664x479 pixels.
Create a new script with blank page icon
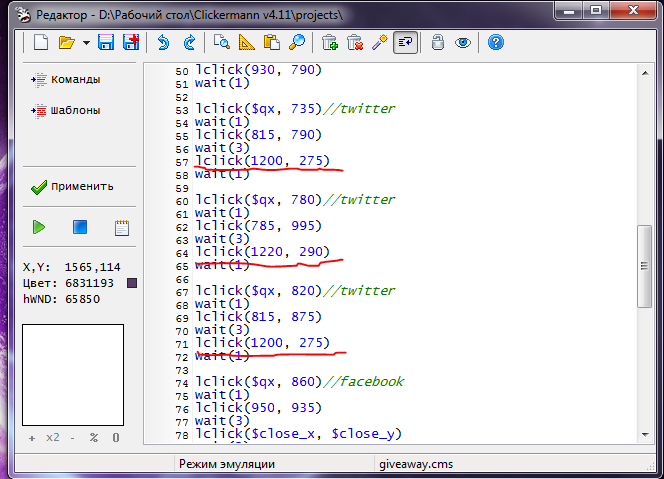(41, 43)
